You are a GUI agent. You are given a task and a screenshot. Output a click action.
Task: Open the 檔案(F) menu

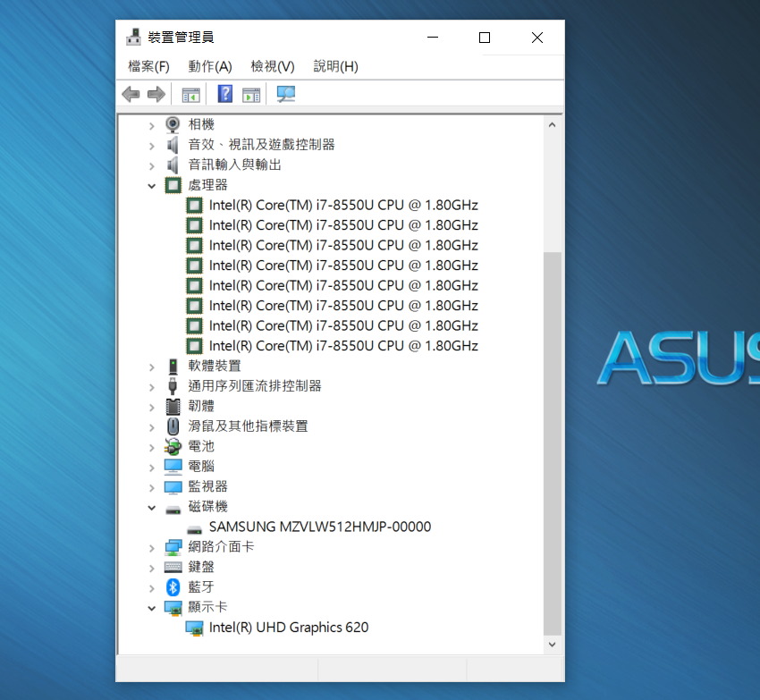point(148,66)
